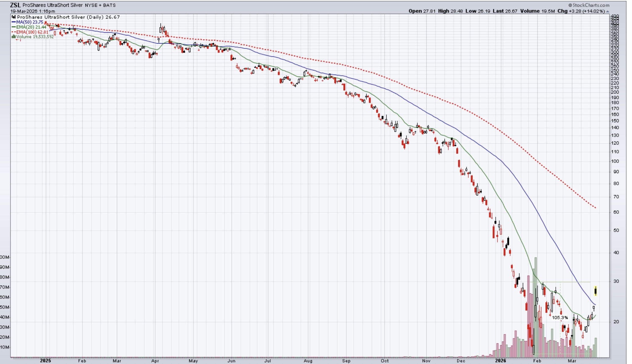
Task: Click the candlestick icon beside the ProShares legend
Action: pos(14,17)
